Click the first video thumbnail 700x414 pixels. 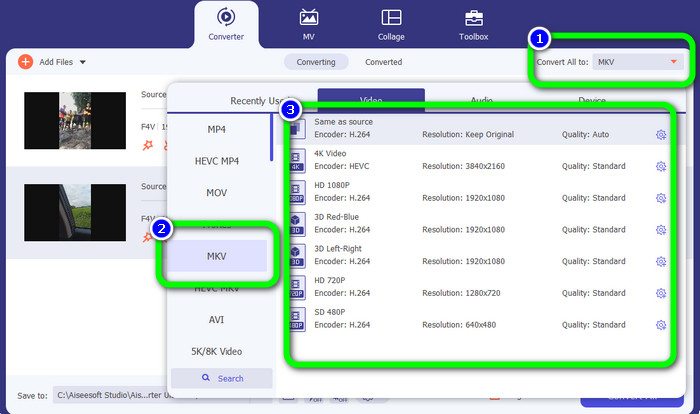pyautogui.click(x=75, y=121)
